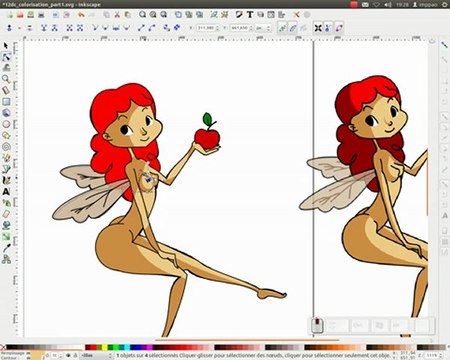
Task: Select the Bezier pen tool
Action: tap(6, 169)
